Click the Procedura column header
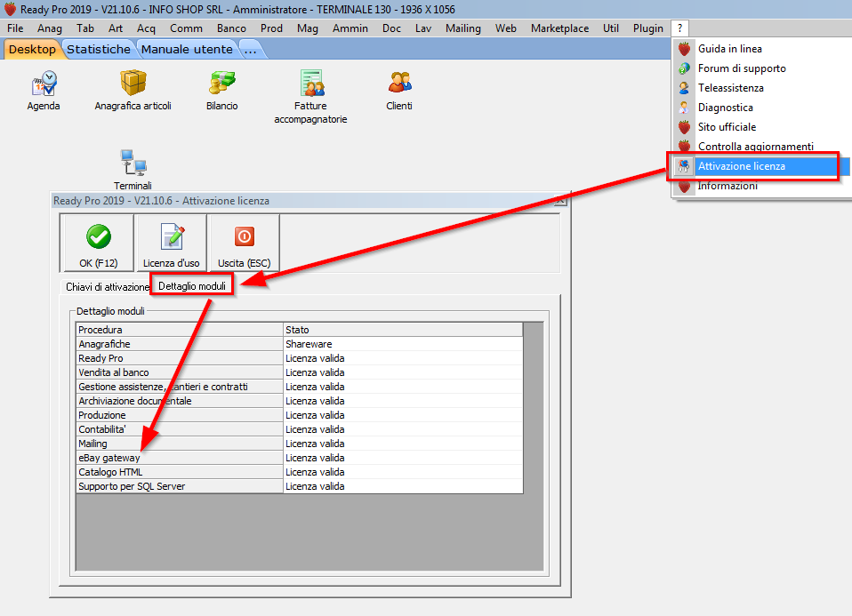This screenshot has height=616, width=852. click(x=180, y=330)
